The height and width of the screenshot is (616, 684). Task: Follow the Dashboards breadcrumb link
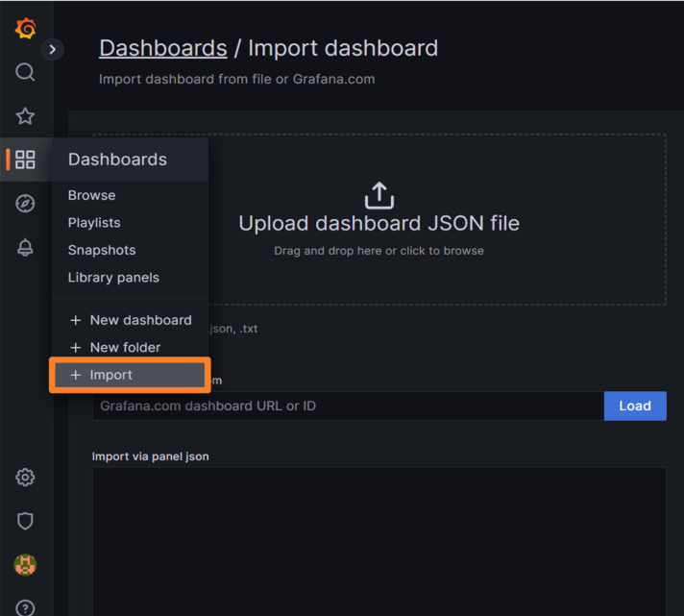coord(163,48)
